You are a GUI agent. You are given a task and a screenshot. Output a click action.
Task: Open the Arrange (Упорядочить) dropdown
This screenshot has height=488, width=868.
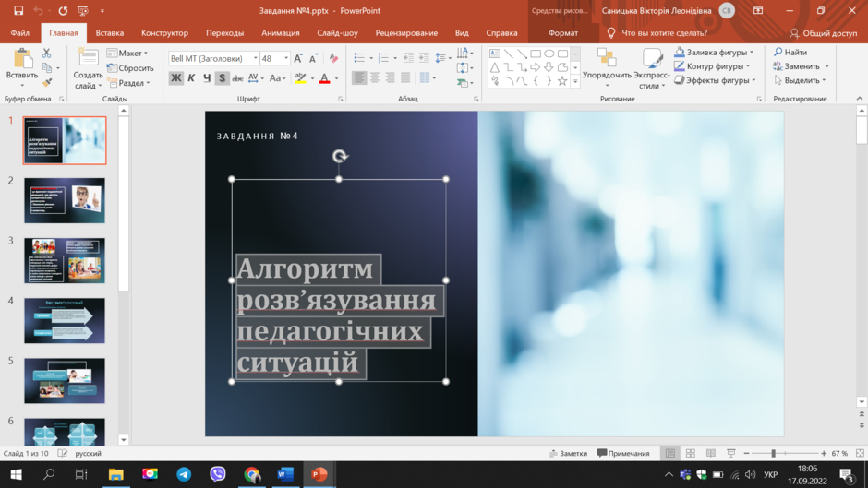tap(607, 70)
